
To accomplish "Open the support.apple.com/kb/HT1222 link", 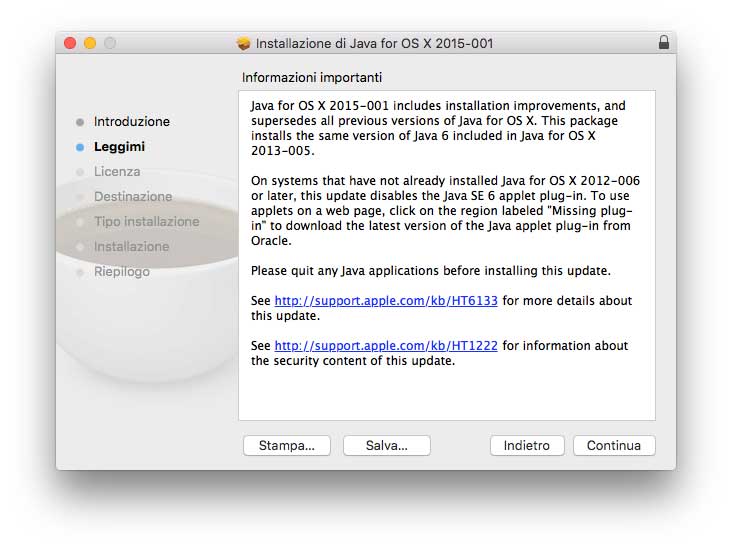I will coord(386,346).
